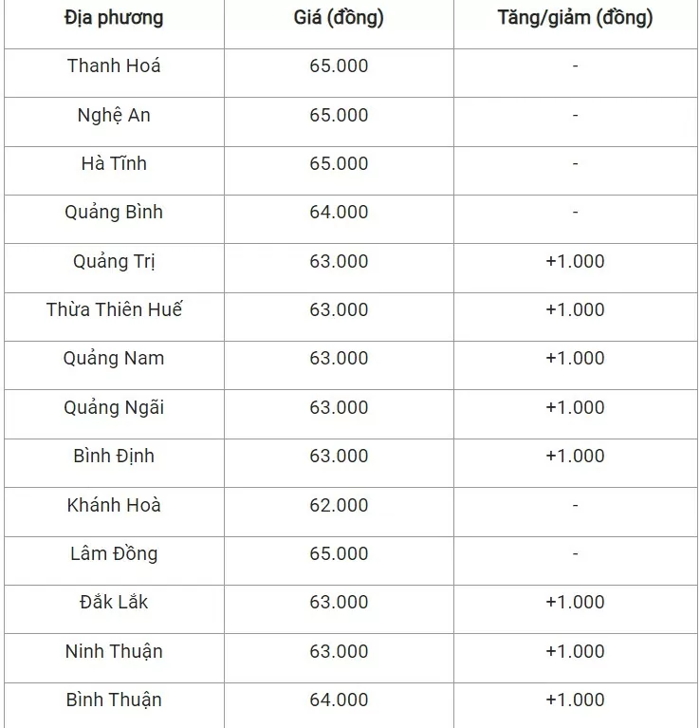Viewport: 700px width, 728px height.
Task: Select the Hà Tĩnh cell
Action: (114, 164)
